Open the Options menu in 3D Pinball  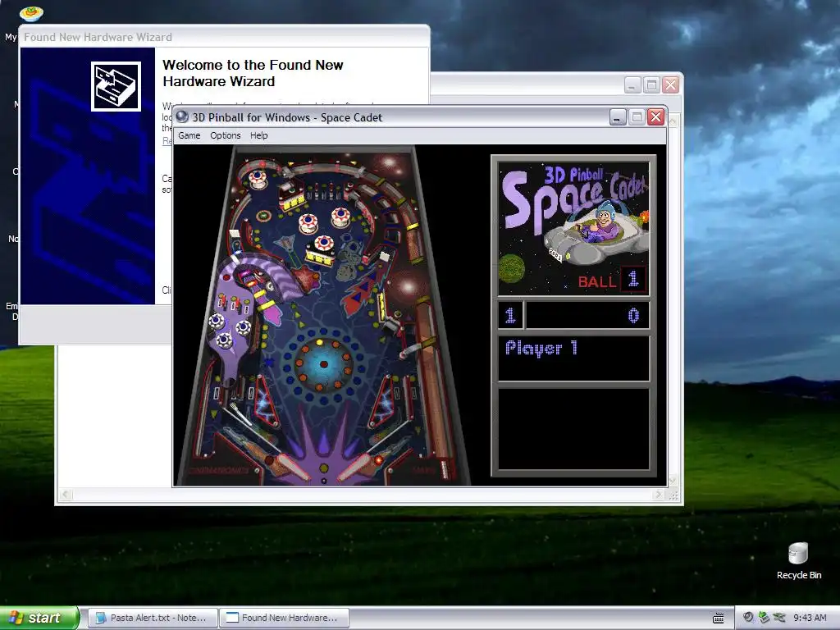(225, 135)
